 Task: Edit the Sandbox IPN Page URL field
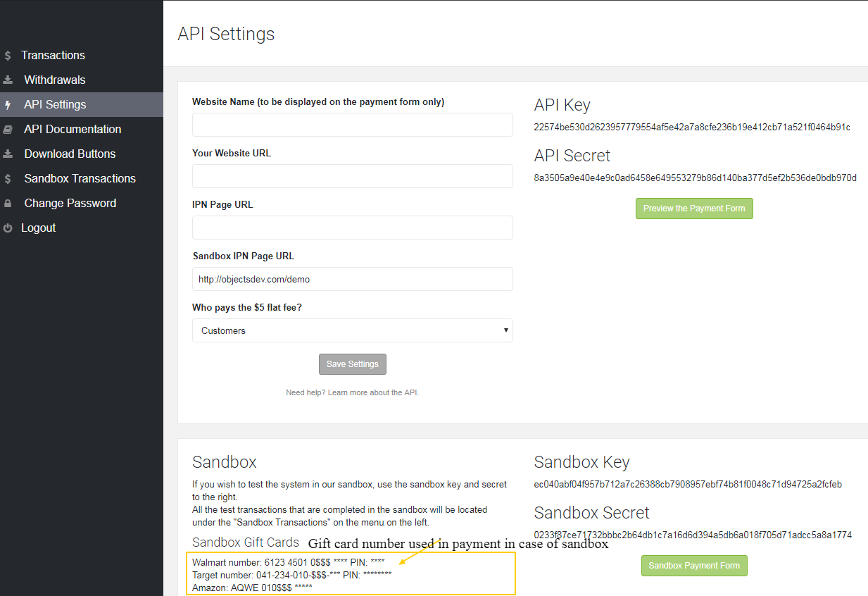(x=353, y=279)
